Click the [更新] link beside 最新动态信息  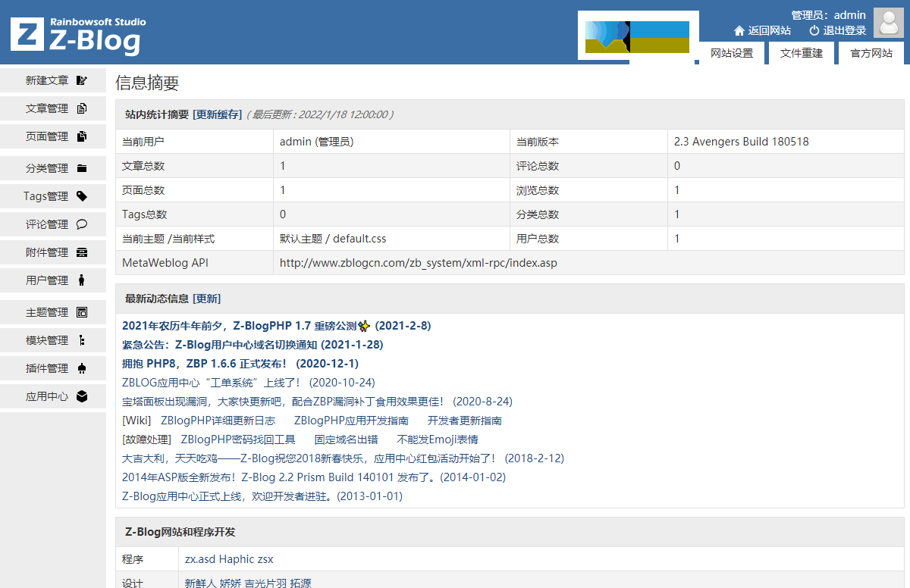[x=207, y=299]
